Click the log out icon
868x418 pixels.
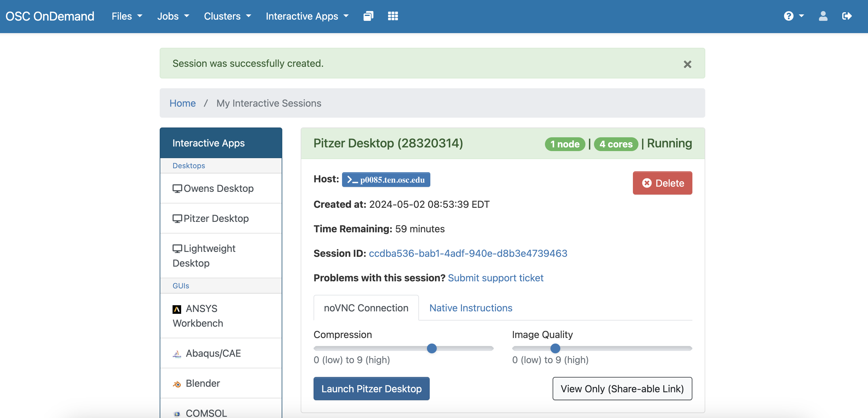(847, 16)
